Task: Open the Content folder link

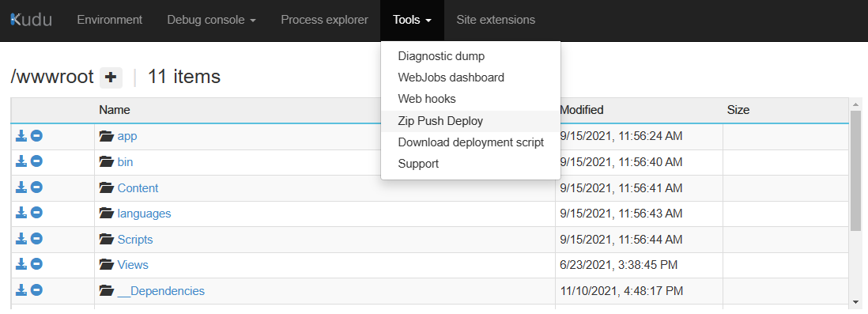Action: click(x=138, y=187)
